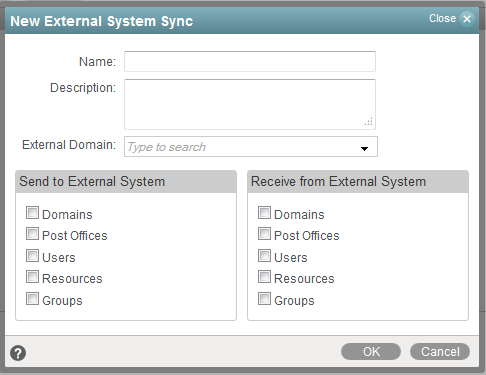Image resolution: width=486 pixels, height=375 pixels.
Task: Expand the External Domain dropdown arrow
Action: click(x=364, y=148)
